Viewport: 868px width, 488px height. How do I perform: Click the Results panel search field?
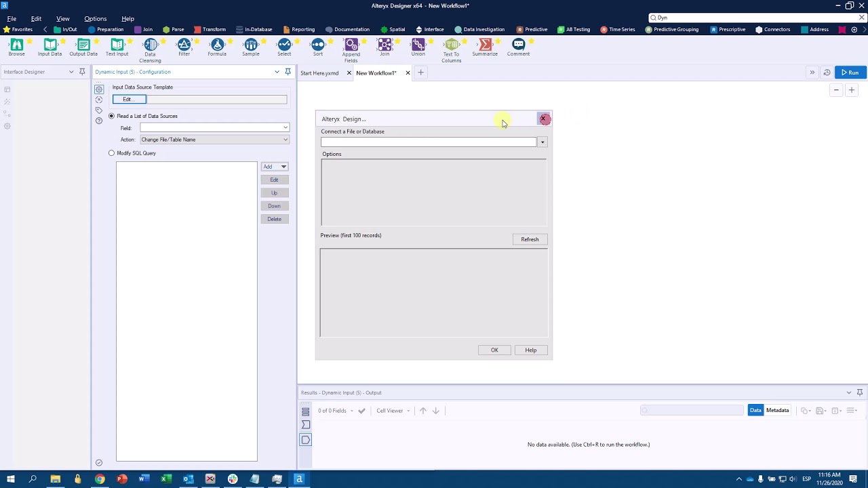point(692,410)
